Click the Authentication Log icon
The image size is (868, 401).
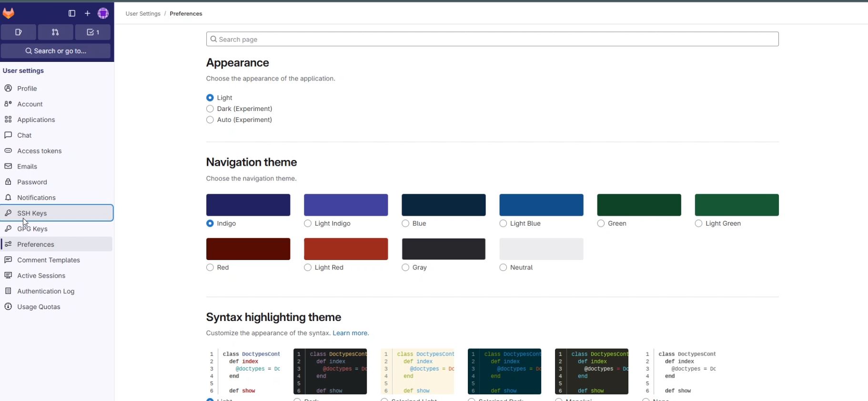coord(8,291)
